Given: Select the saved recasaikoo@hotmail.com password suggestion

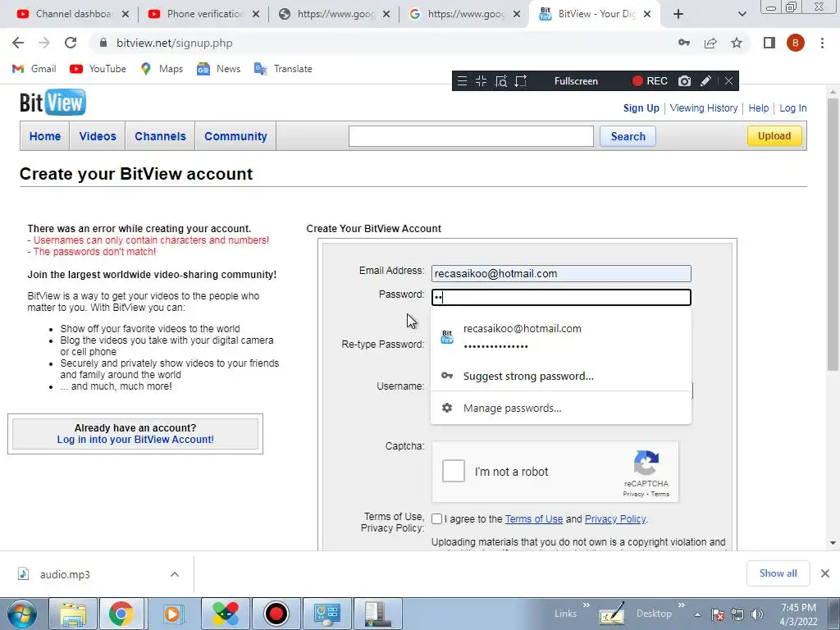Looking at the screenshot, I should point(561,337).
